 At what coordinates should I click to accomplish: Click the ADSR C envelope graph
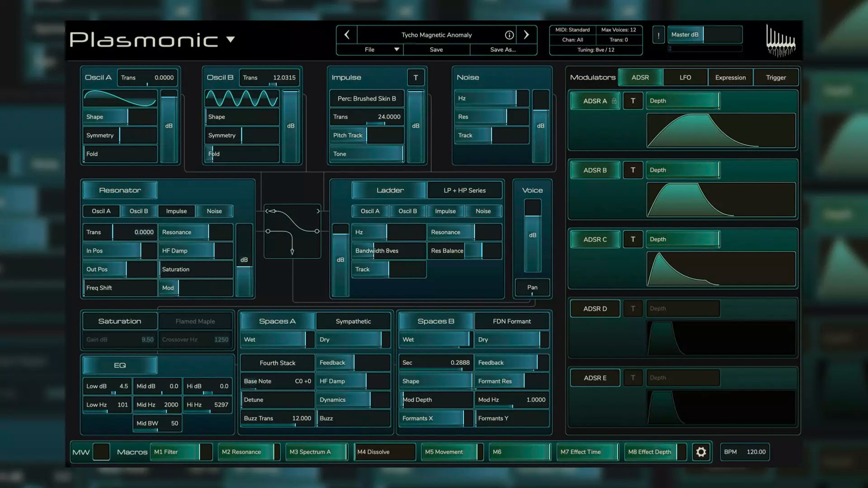721,269
